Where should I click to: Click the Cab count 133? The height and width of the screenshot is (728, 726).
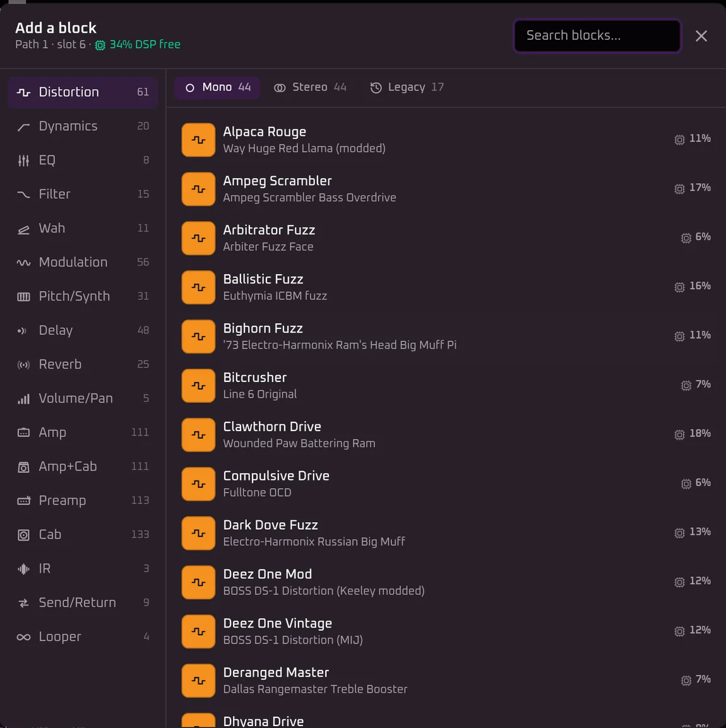pos(140,535)
